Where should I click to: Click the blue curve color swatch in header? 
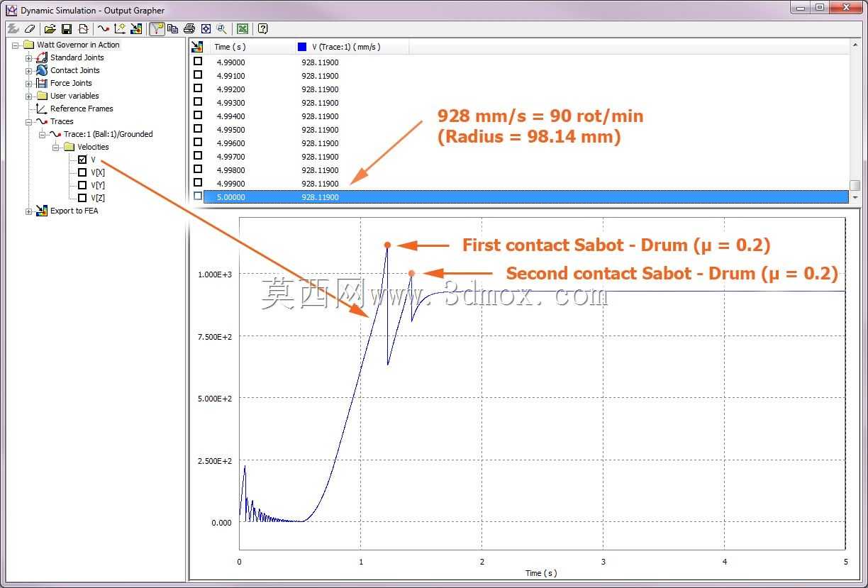[x=302, y=47]
